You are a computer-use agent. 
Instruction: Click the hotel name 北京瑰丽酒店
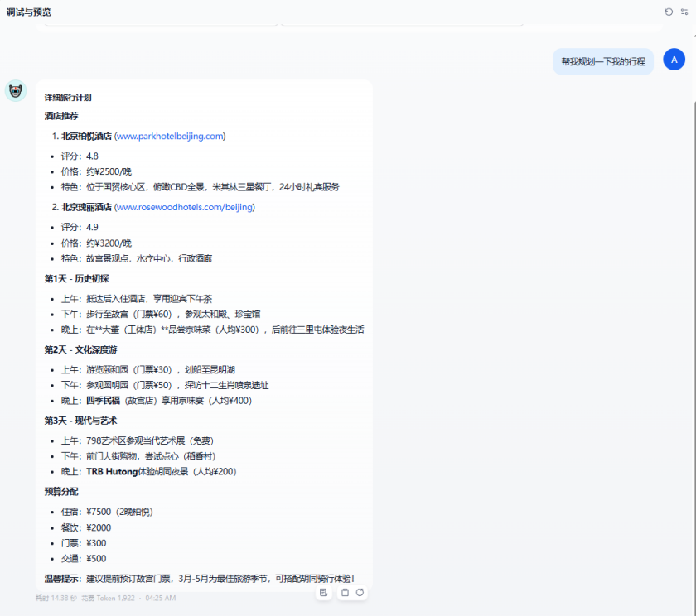86,207
